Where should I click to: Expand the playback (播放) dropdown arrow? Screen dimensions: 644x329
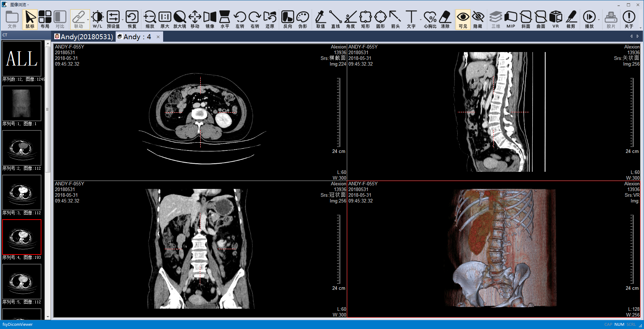pyautogui.click(x=599, y=20)
